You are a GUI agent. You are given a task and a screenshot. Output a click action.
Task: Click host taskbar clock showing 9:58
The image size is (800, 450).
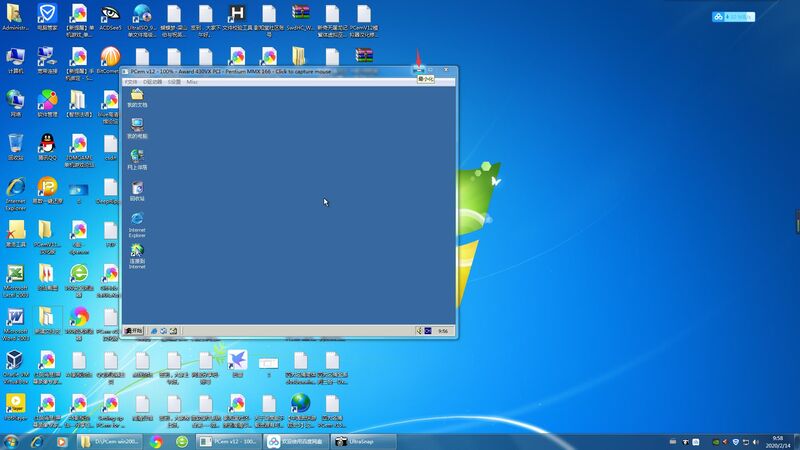[777, 441]
